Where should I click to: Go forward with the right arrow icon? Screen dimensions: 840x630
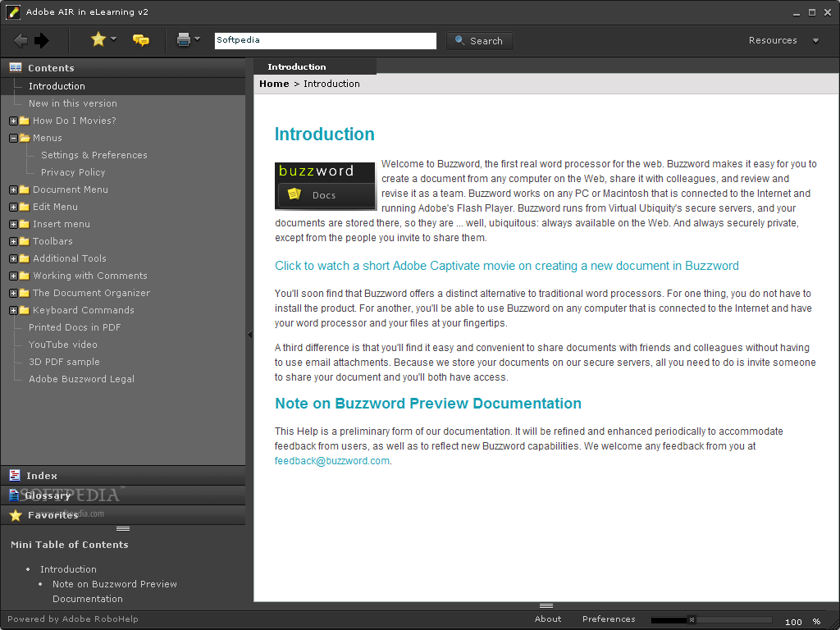point(42,40)
